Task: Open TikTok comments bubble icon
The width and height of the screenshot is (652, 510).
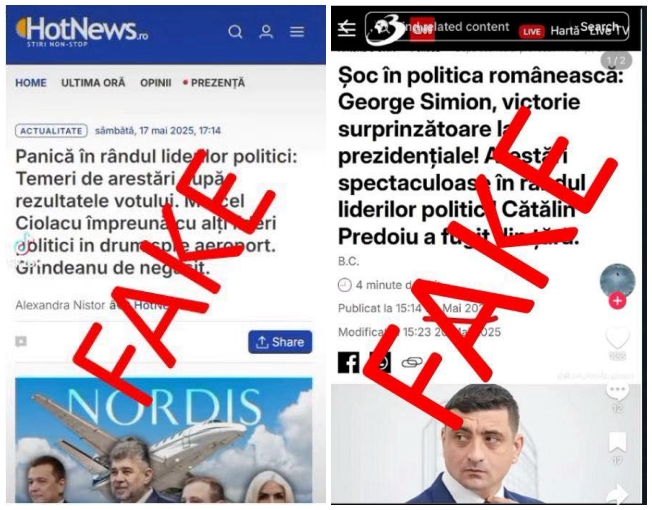Action: point(617,390)
